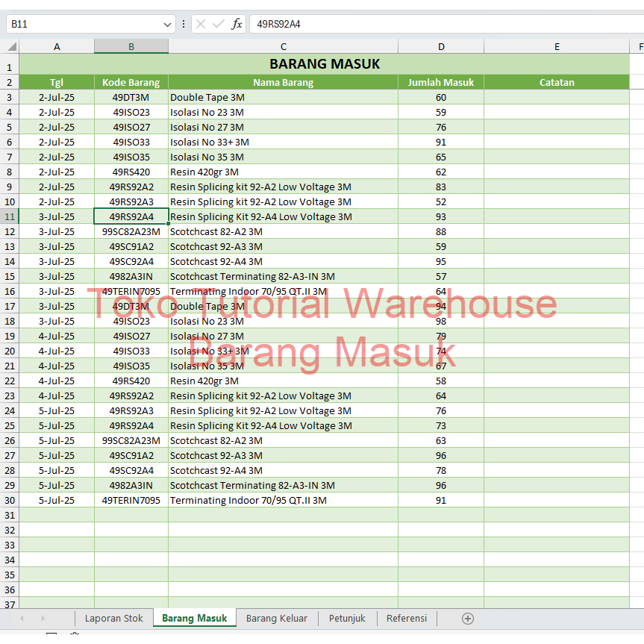644x644 pixels.
Task: Click the BARANG MASUK title cell
Action: click(x=324, y=64)
